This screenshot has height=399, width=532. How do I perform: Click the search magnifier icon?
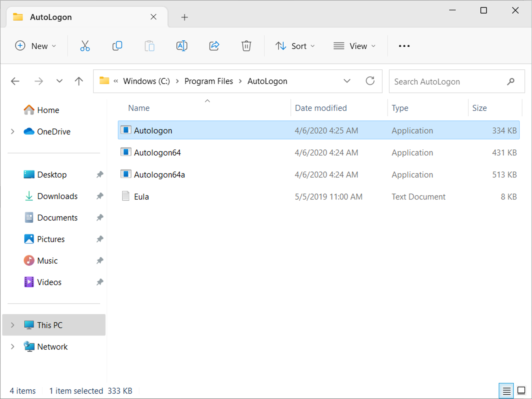coord(511,81)
